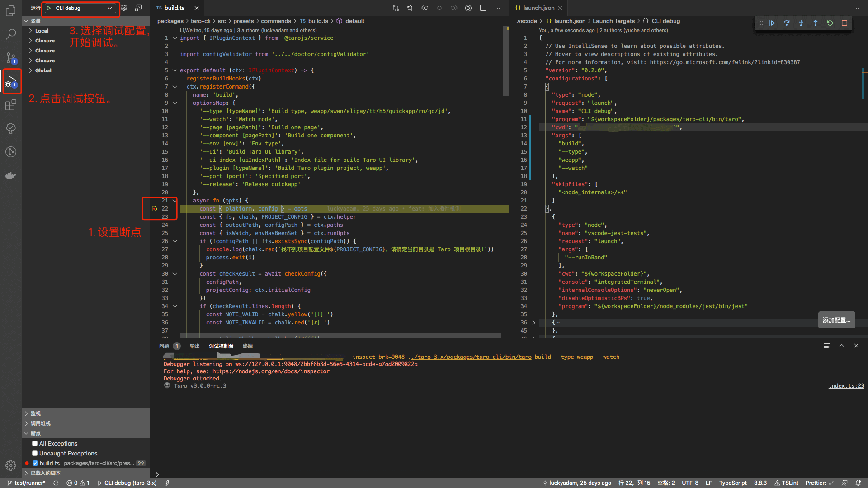Open the go.microsoft.com fwlink URL
This screenshot has height=488, width=868.
tap(725, 62)
